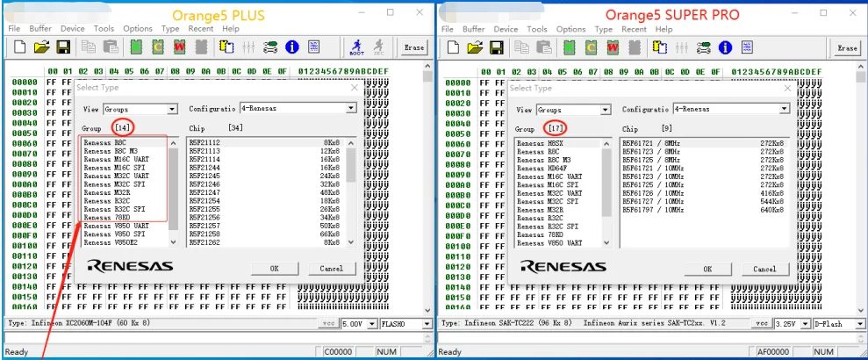
Task: Open Device menu in Orange5 PLUS window
Action: (x=73, y=28)
